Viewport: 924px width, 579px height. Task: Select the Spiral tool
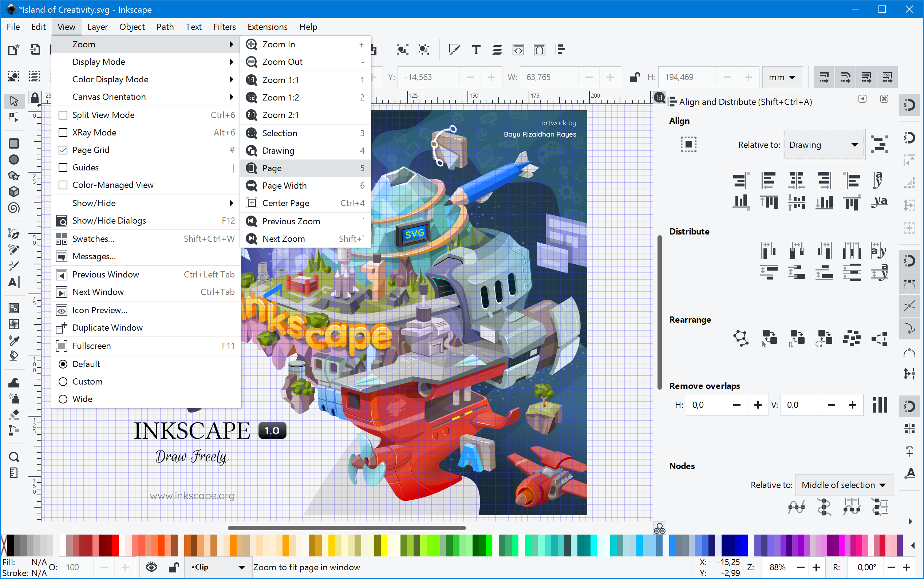14,208
